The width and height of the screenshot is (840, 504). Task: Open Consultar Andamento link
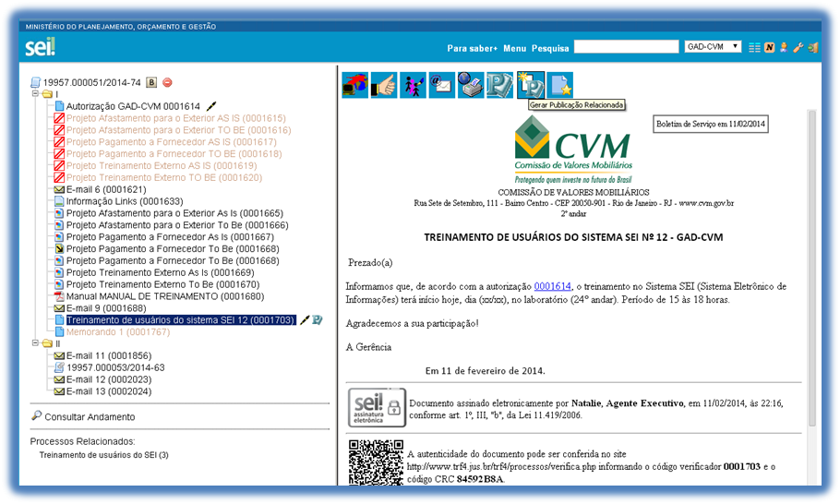coord(90,416)
